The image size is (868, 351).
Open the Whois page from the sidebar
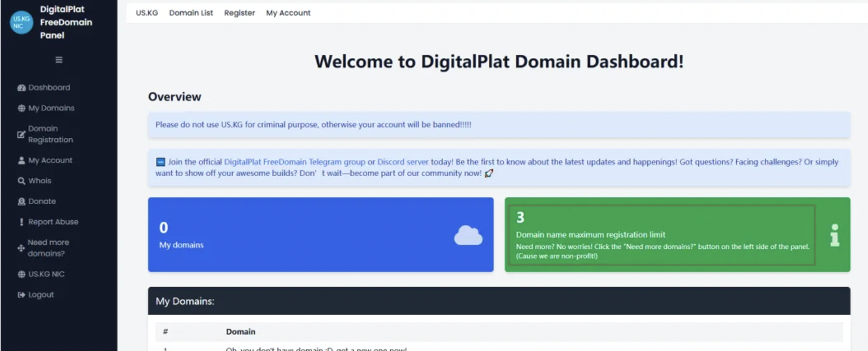point(40,181)
